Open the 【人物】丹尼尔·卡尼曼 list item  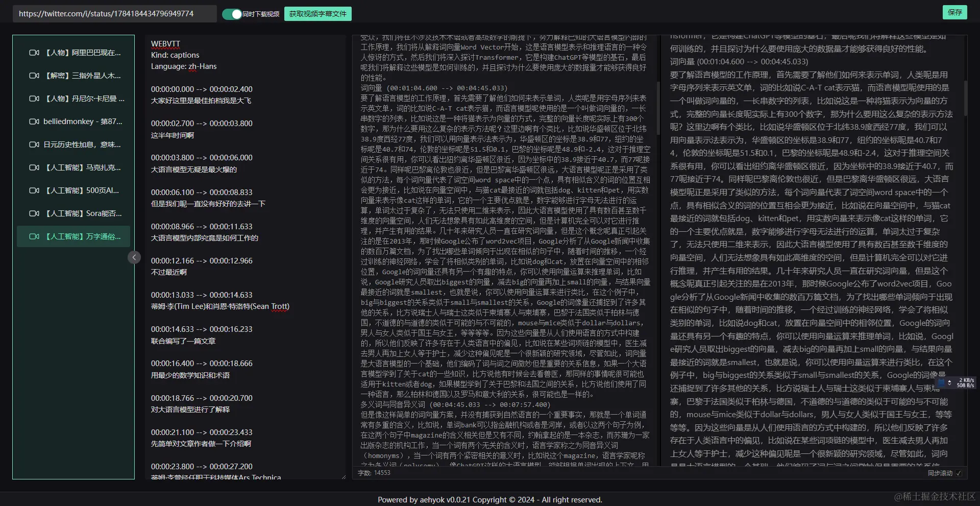pos(73,99)
